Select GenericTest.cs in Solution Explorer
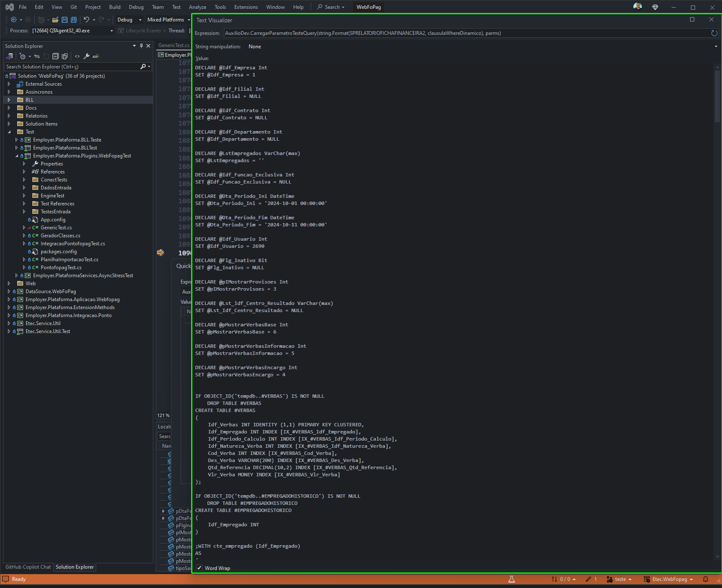This screenshot has height=588, width=722. (56, 228)
